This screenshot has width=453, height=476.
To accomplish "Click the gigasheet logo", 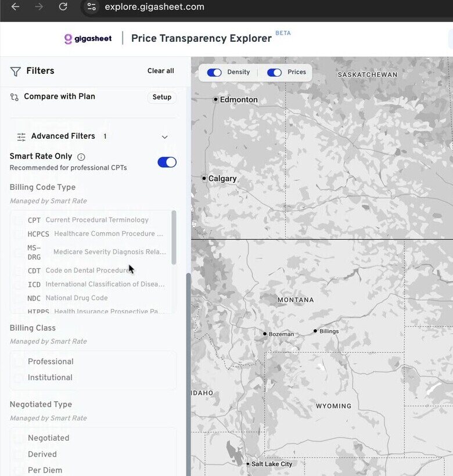I will pos(88,38).
